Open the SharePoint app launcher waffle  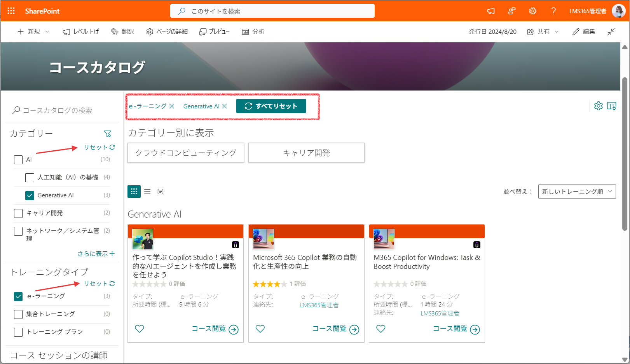11,11
